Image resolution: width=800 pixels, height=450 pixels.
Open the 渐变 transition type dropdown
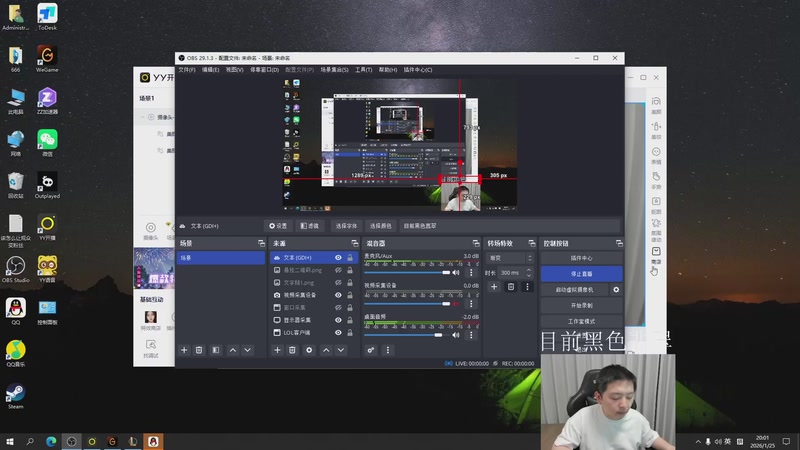point(510,258)
